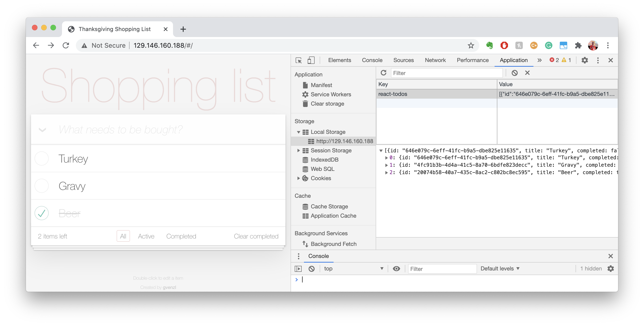Bookmark this page with star icon
Viewport: 644px width, 326px height.
(471, 46)
